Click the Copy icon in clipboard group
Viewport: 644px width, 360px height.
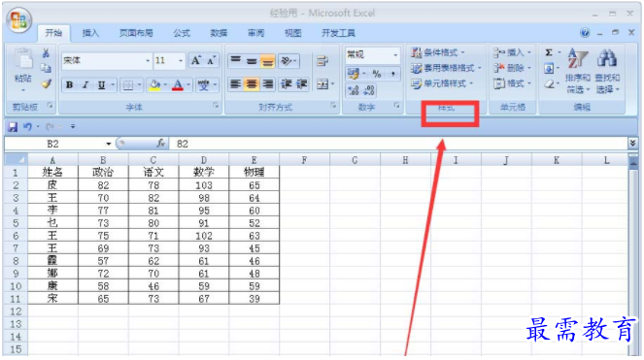tap(46, 68)
